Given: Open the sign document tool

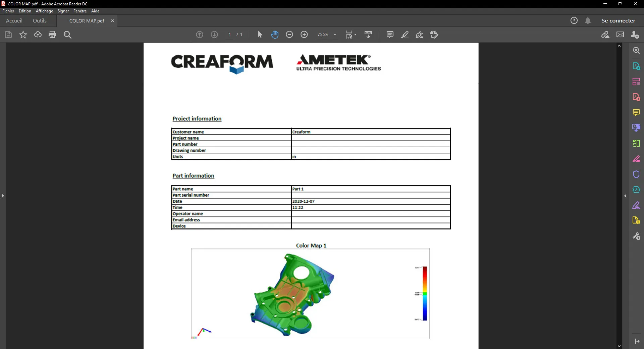Looking at the screenshot, I should 420,35.
